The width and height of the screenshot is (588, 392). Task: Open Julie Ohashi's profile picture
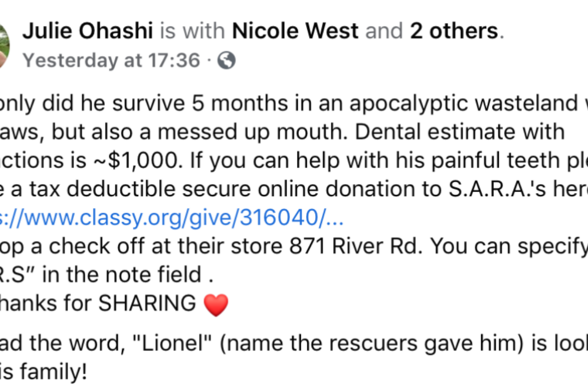click(4, 47)
